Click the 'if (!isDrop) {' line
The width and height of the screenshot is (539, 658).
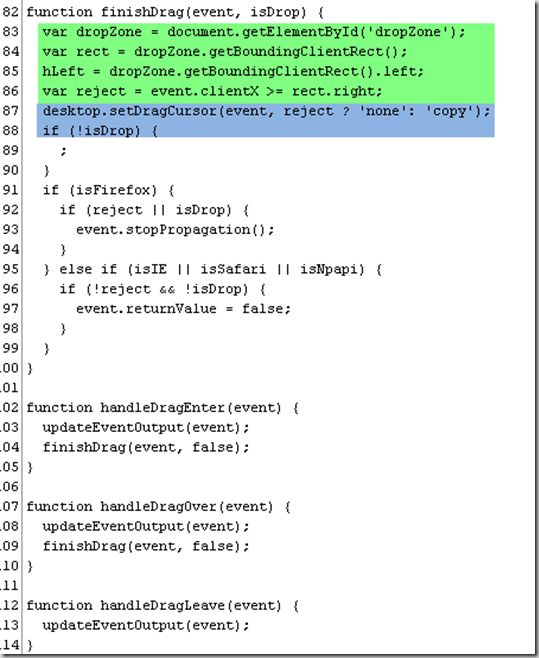coord(100,131)
